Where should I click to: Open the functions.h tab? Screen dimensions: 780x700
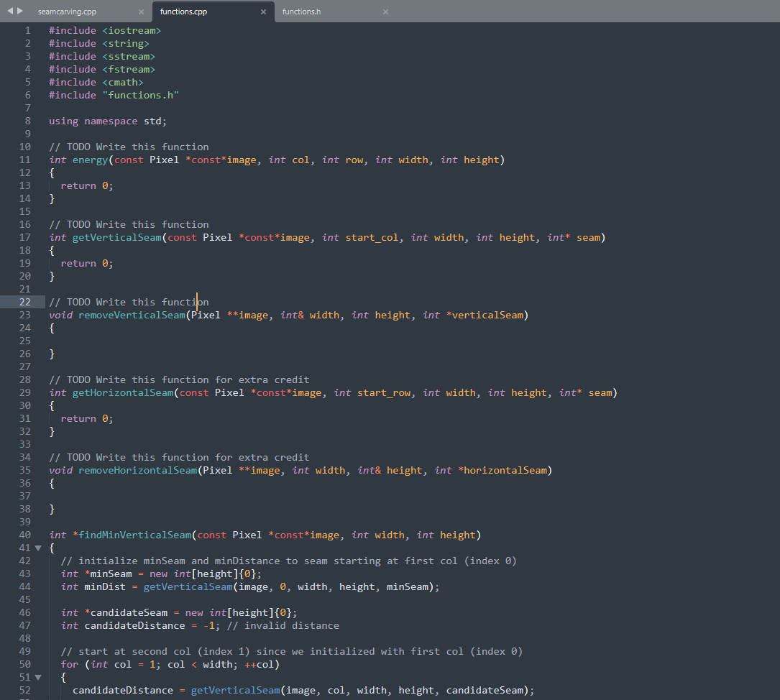point(301,11)
